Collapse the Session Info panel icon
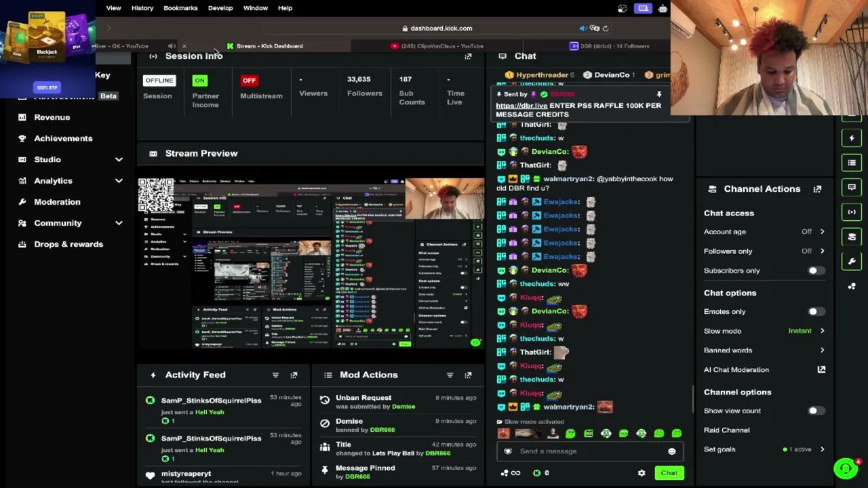 pos(153,56)
